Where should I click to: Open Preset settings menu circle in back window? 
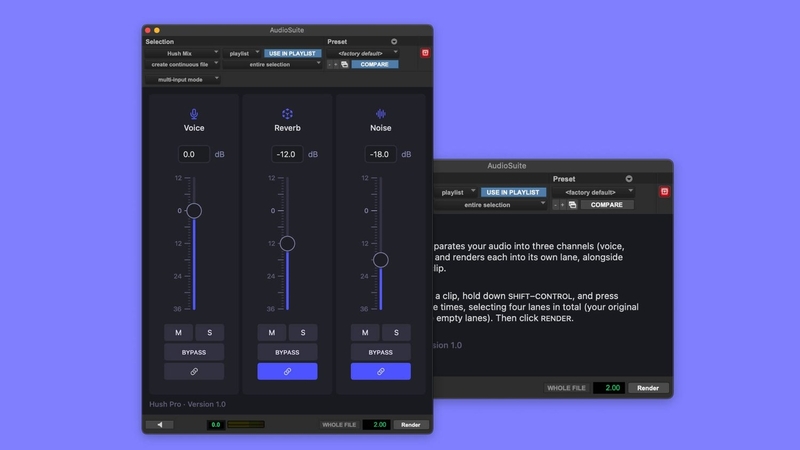(x=629, y=179)
